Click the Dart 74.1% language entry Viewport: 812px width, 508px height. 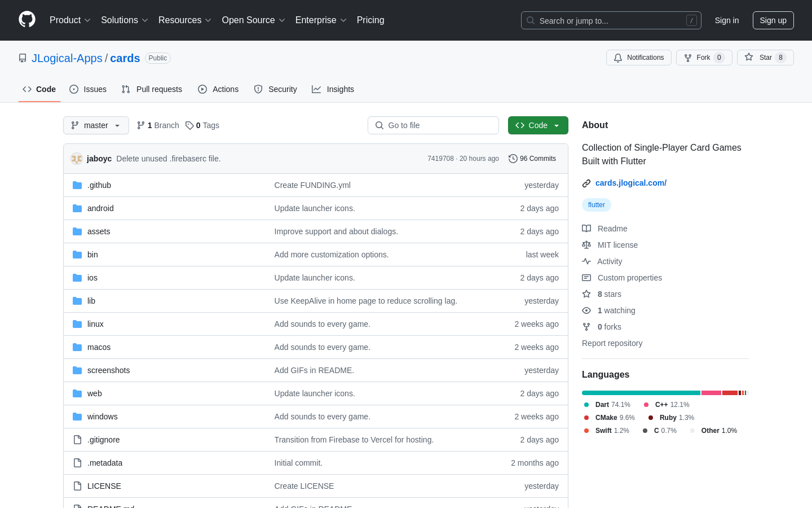(607, 405)
